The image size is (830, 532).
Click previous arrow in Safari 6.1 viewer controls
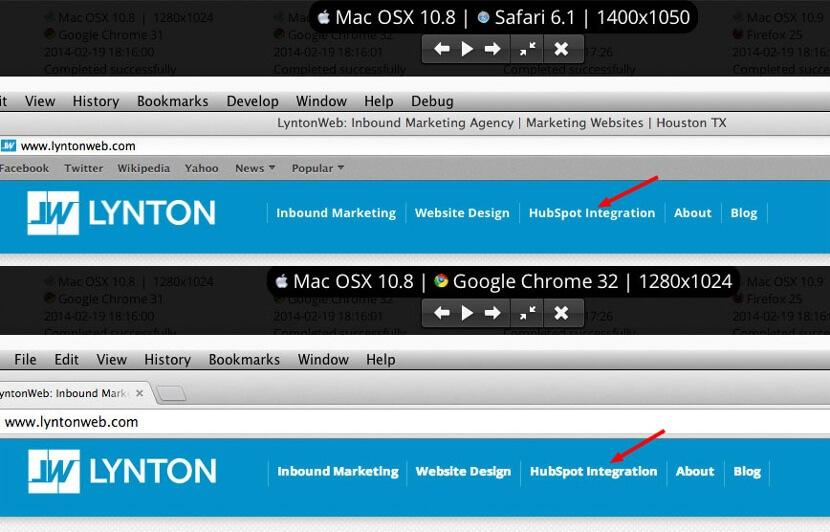click(441, 49)
